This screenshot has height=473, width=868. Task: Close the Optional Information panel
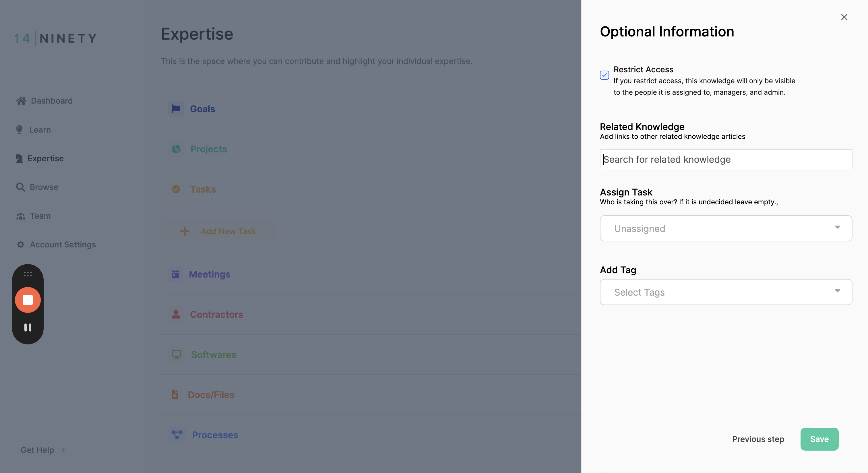[x=844, y=17]
